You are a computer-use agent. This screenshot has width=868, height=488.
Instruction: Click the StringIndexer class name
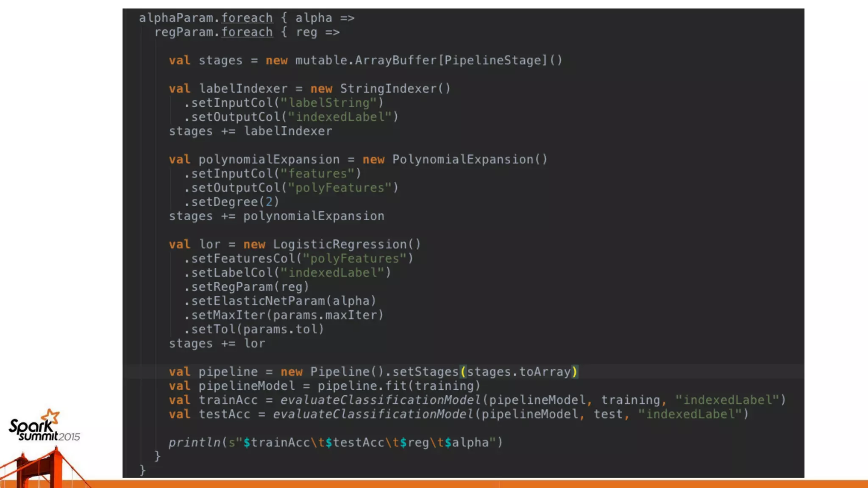tap(389, 89)
